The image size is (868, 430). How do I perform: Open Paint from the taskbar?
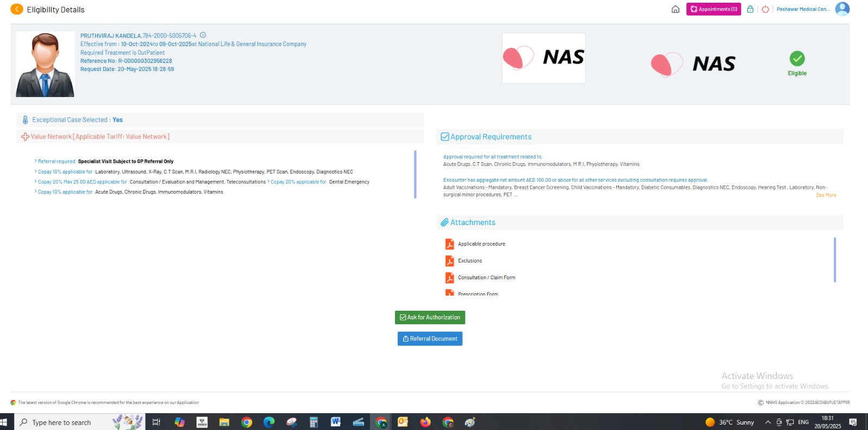[470, 422]
